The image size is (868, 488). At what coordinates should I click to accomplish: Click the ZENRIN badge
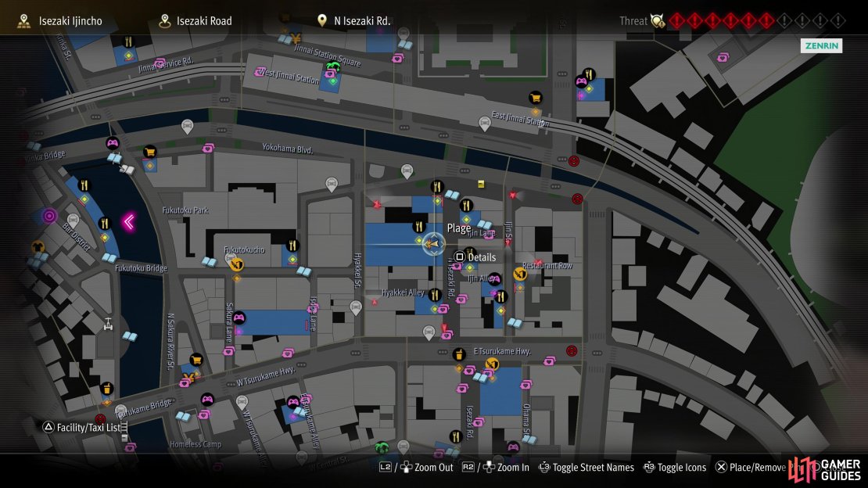point(822,45)
